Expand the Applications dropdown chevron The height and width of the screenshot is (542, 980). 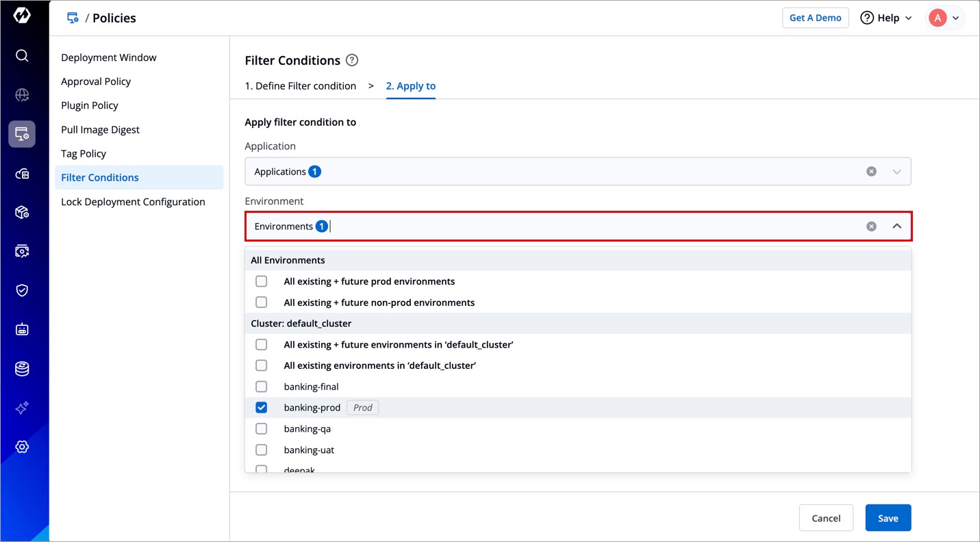point(896,172)
